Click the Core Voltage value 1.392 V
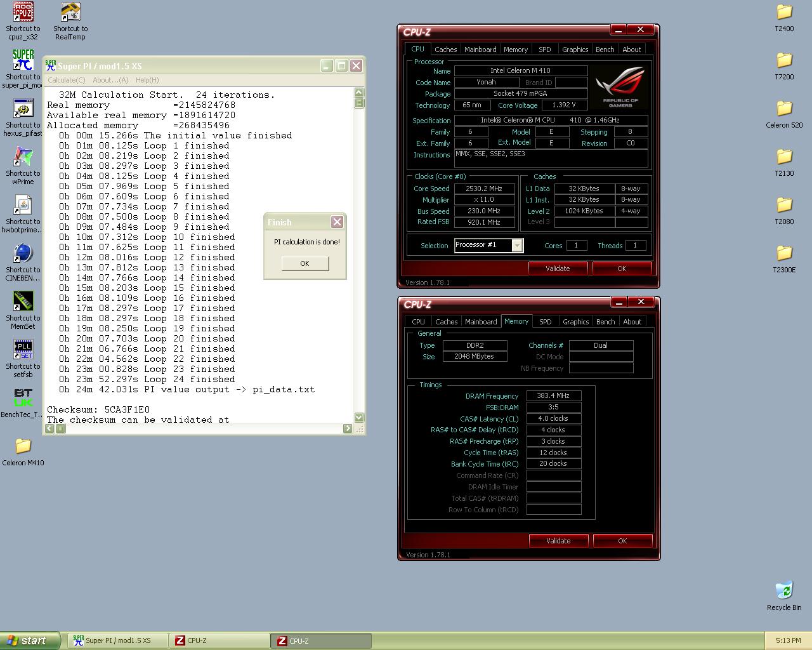This screenshot has width=812, height=650. tap(563, 105)
